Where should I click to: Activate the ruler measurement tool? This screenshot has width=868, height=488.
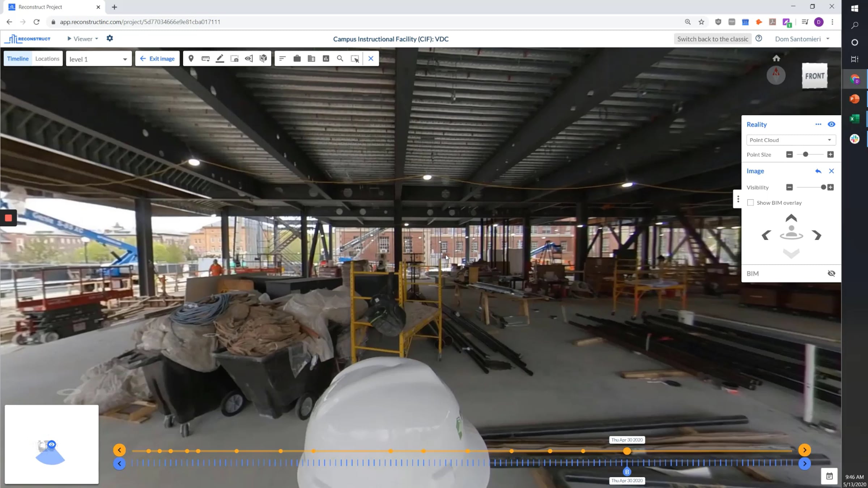205,59
